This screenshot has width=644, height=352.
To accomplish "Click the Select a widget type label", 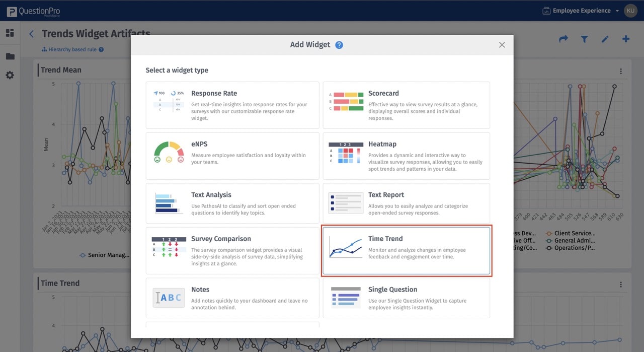I will tap(177, 71).
